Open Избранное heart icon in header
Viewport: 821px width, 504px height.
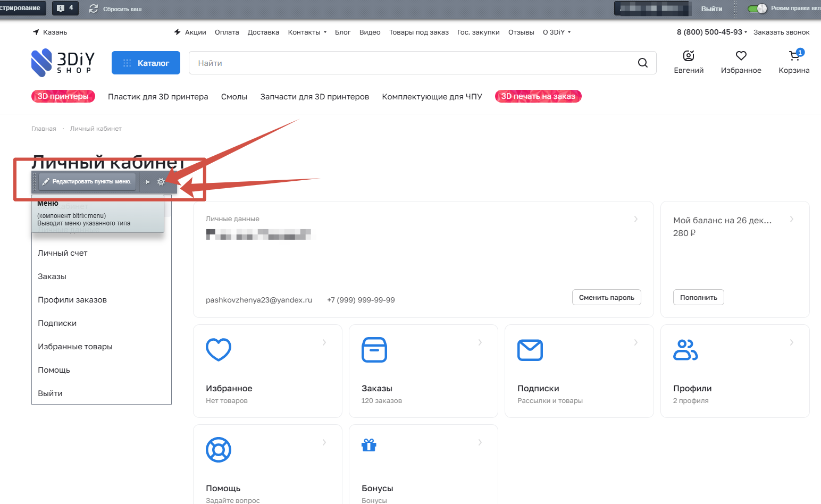[x=741, y=56]
